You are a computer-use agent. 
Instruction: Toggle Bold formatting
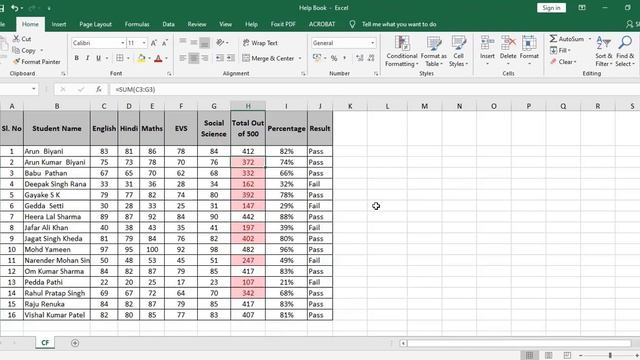[76, 58]
